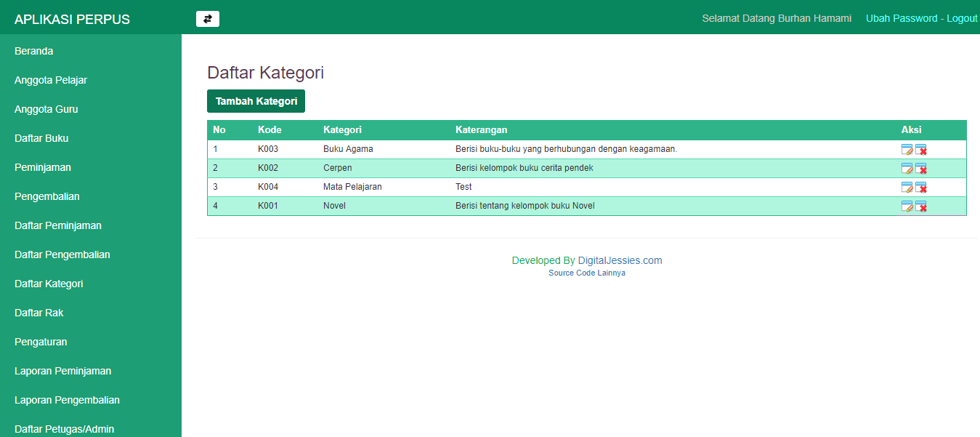Toggle the sidebar with arrows button
Image resolution: width=980 pixels, height=437 pixels.
(207, 19)
